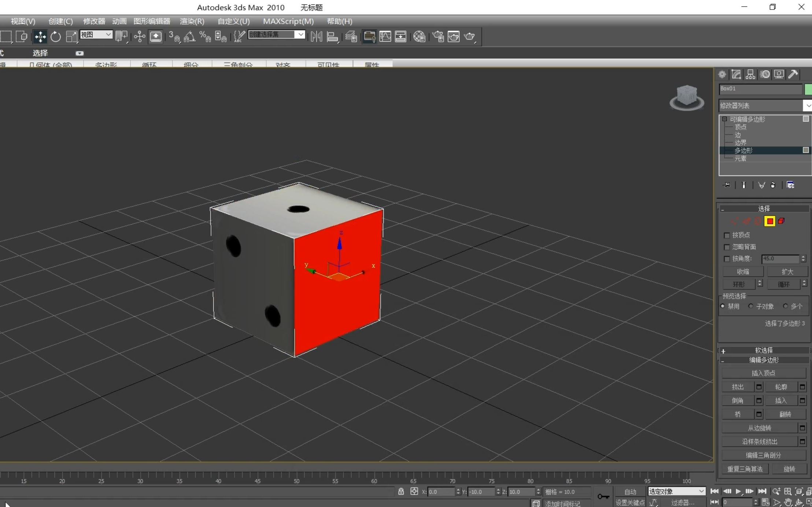
Task: Toggle the 3D snaps icon
Action: coord(174,37)
